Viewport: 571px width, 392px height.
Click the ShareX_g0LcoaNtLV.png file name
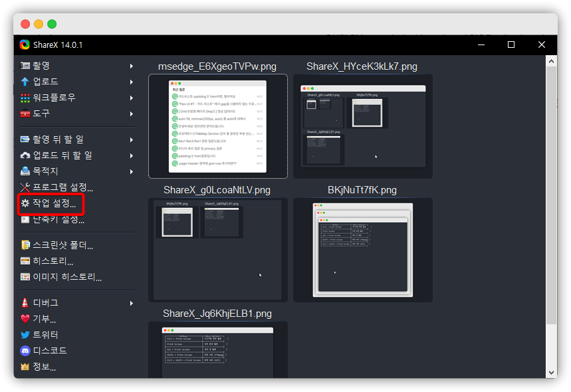click(x=217, y=190)
